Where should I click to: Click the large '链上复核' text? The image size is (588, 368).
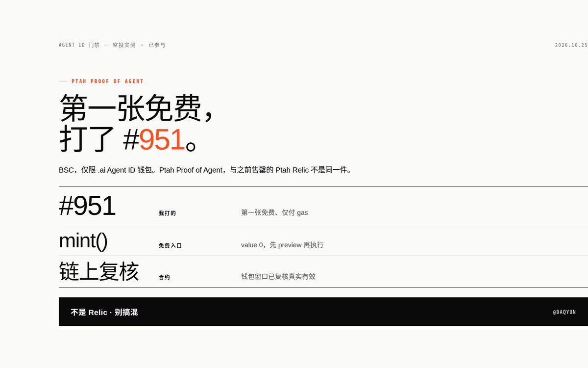click(99, 271)
